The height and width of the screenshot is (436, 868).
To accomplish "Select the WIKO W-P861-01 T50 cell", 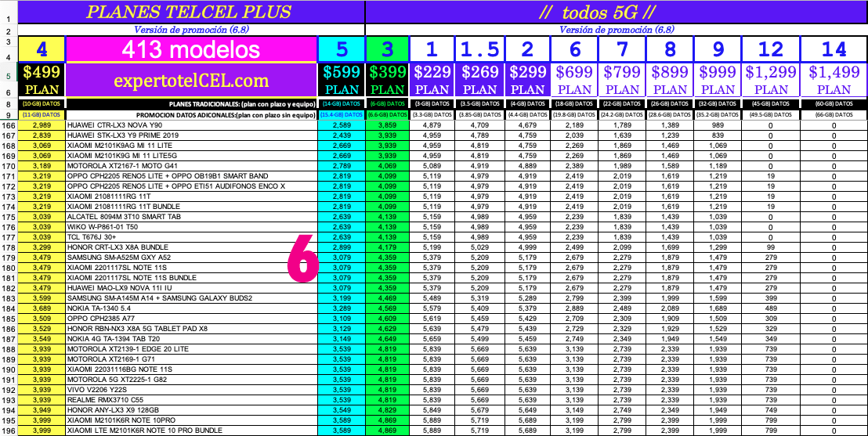I will pos(191,227).
